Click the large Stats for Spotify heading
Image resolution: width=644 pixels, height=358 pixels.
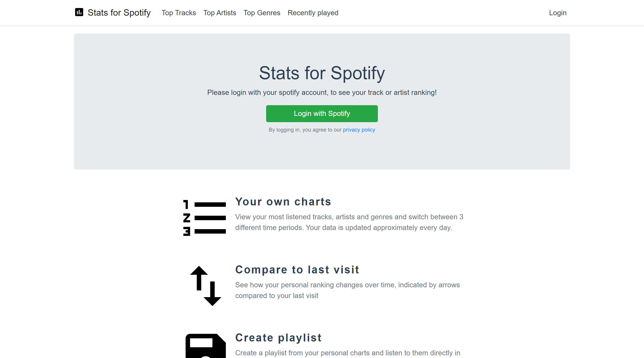point(322,73)
